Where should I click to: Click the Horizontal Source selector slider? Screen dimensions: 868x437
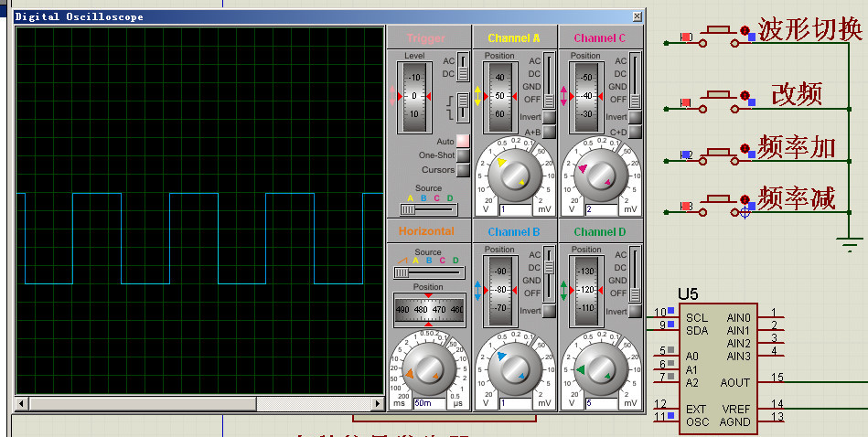coord(429,272)
